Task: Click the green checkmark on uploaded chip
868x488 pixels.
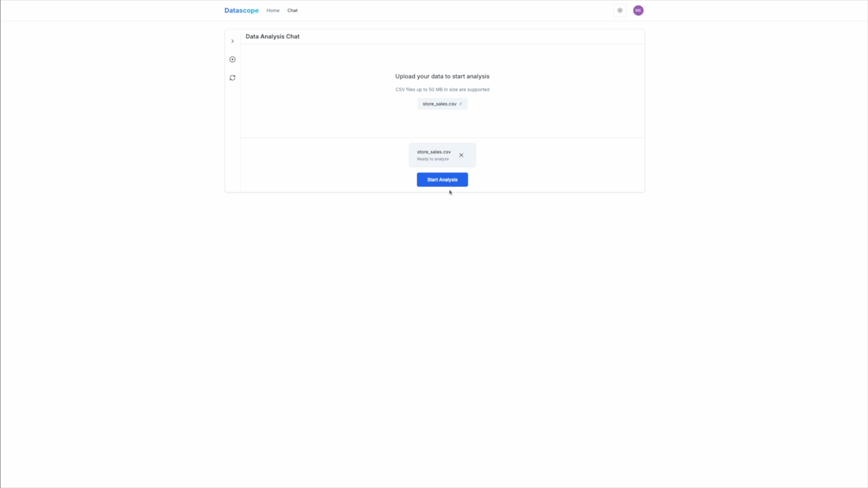Action: [x=461, y=104]
